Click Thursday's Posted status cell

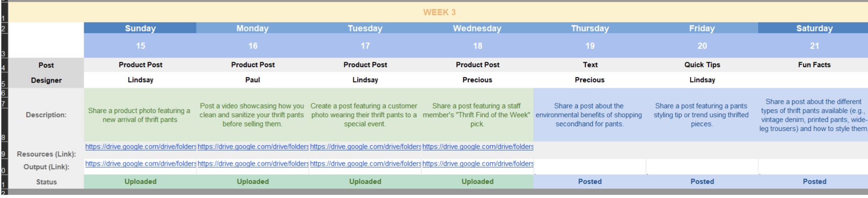click(x=590, y=181)
